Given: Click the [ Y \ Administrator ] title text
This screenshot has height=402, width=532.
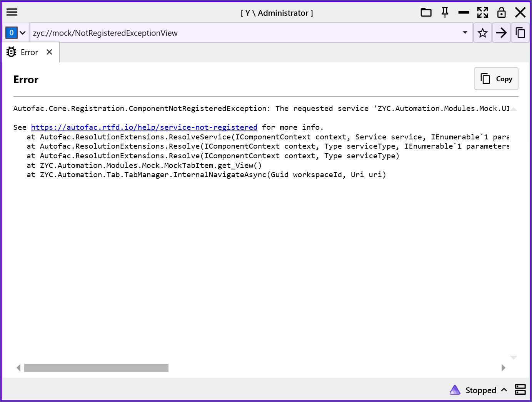Looking at the screenshot, I should [277, 13].
